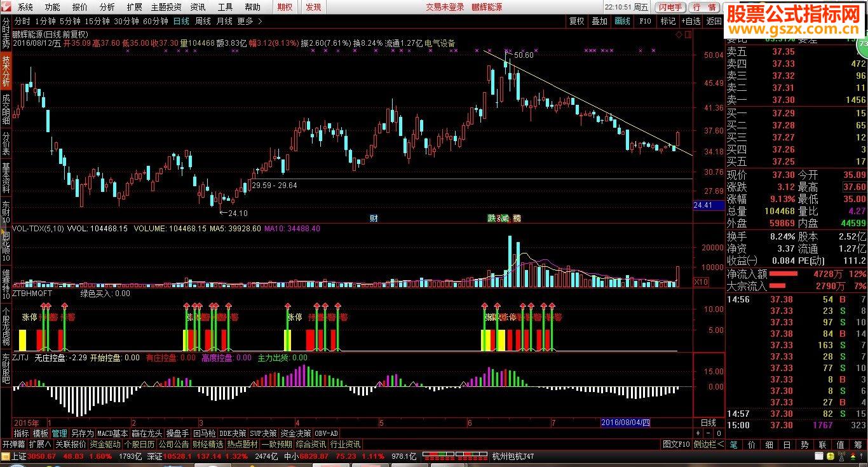Screen dimensions: 868x467
Task: Select 基本资料 sidebar tab
Action: (x=6, y=179)
